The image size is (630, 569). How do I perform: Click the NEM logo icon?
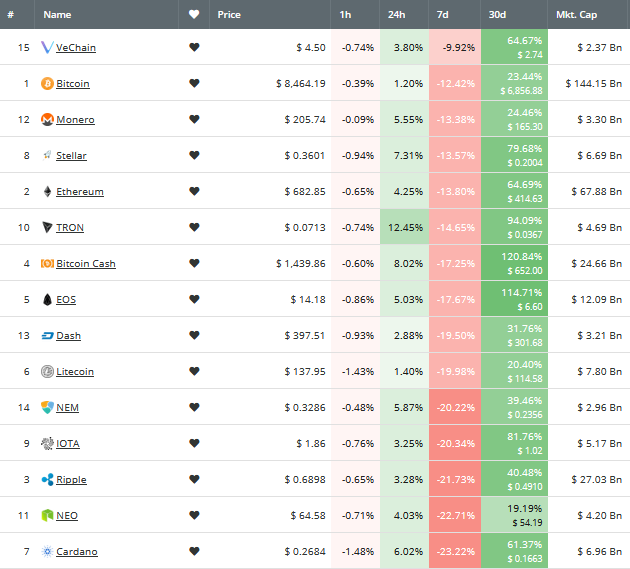point(47,407)
